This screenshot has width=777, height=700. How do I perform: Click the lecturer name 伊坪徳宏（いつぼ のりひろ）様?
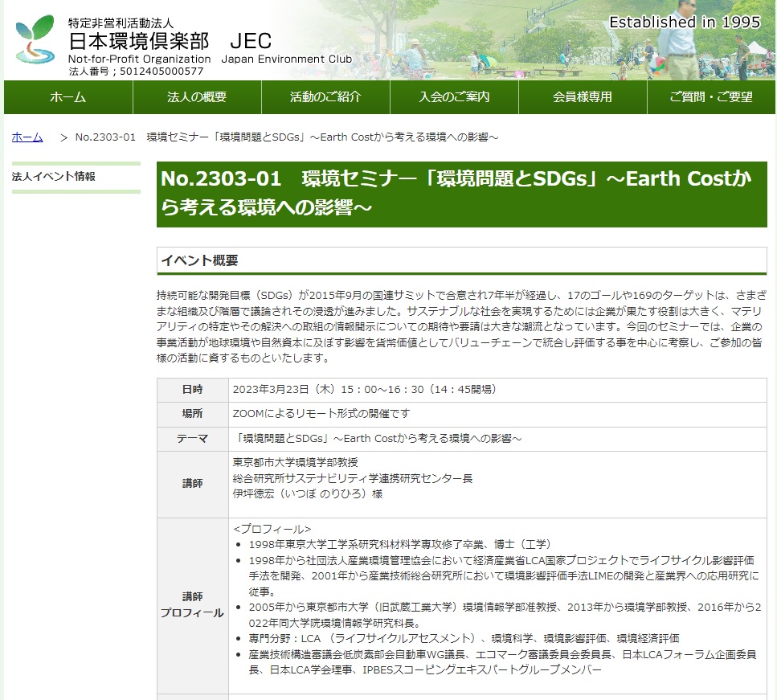(308, 494)
